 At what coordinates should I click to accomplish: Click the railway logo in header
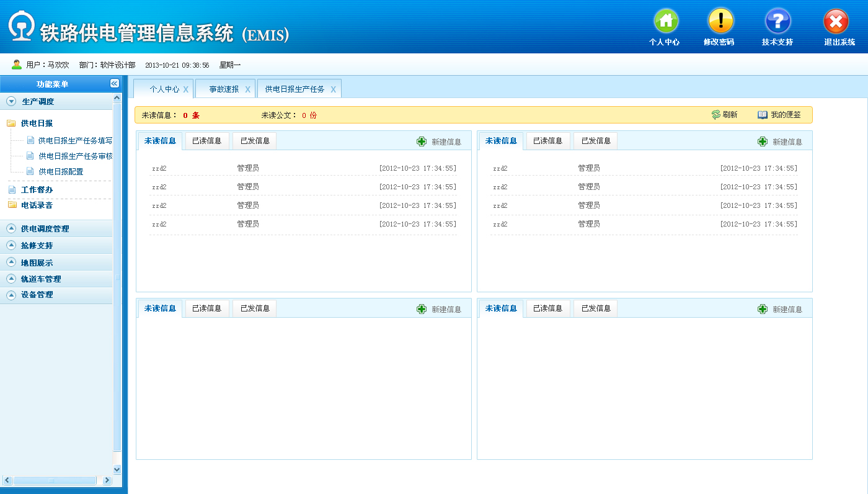[x=22, y=27]
